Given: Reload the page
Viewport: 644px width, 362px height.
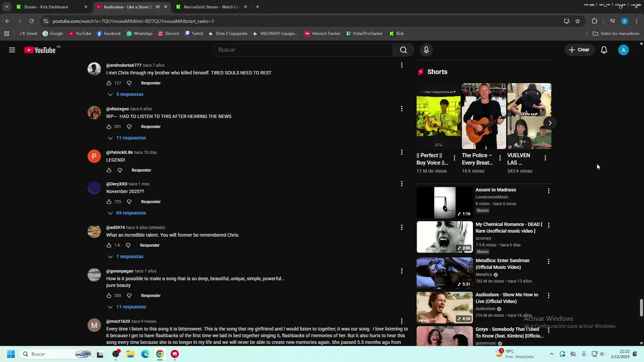Looking at the screenshot, I should pyautogui.click(x=31, y=21).
